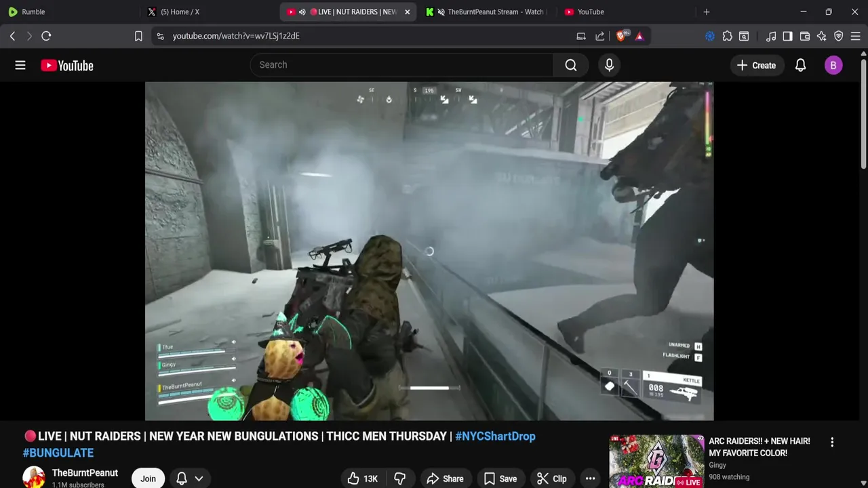Click the '908 watching' text
Viewport: 868px width, 488px height.
coord(729,477)
